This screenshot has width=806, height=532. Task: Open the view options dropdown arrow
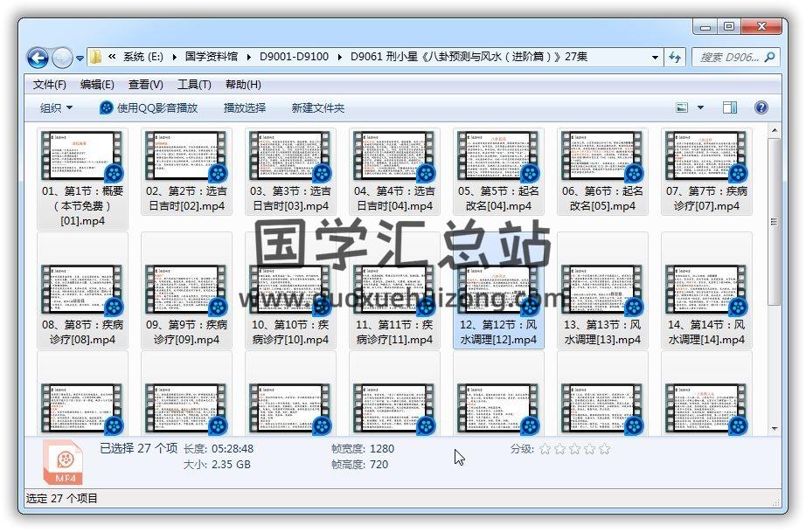[700, 107]
